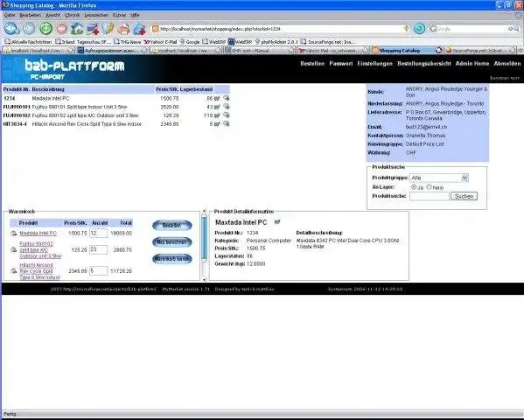Go to browser Home page icon

click(77, 28)
